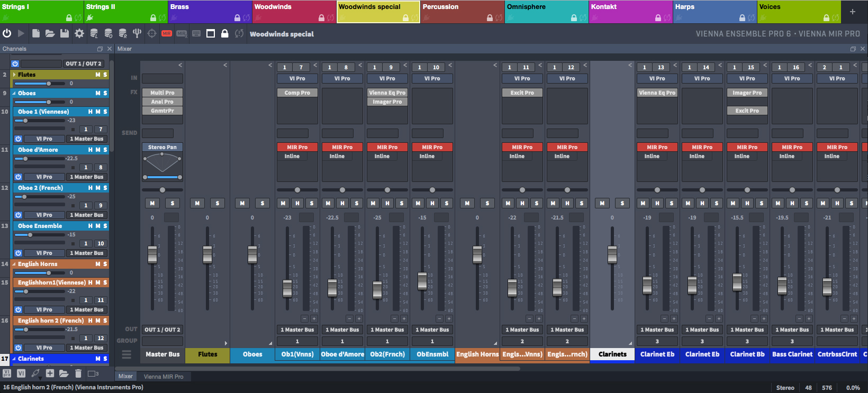Collapse the Master Bus strip with its arrow
This screenshot has width=868, height=393.
180,65
